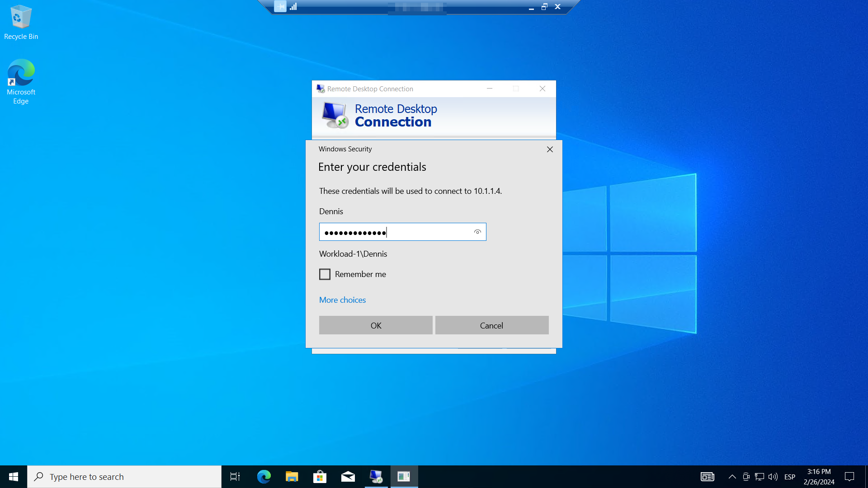This screenshot has height=488, width=868.
Task: Expand More choices for credentials
Action: 342,300
